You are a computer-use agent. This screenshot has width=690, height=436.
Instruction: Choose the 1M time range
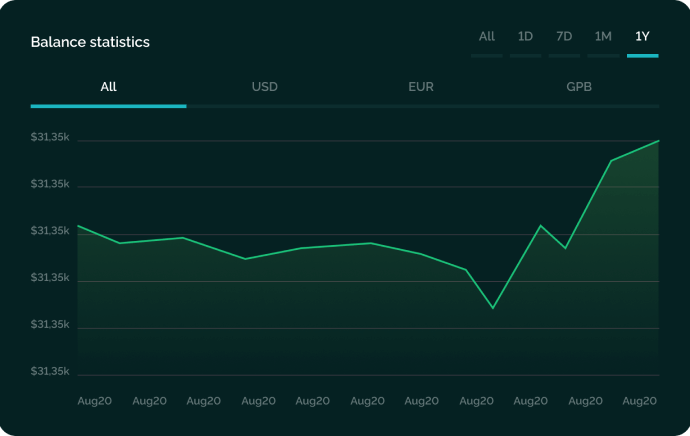click(x=603, y=37)
